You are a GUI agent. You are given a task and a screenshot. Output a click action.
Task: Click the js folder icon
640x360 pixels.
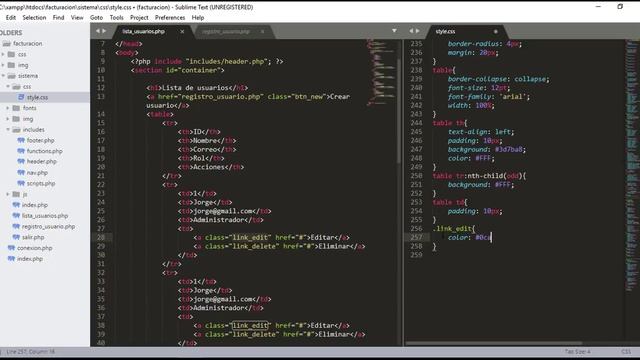tap(16, 194)
